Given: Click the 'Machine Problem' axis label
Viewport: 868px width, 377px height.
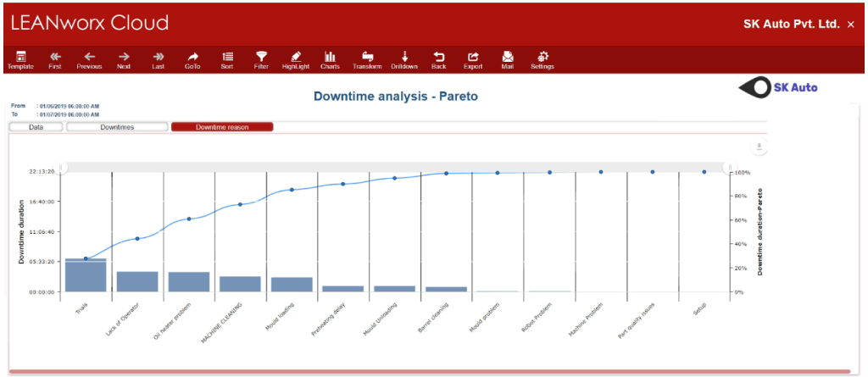Looking at the screenshot, I should tap(586, 320).
